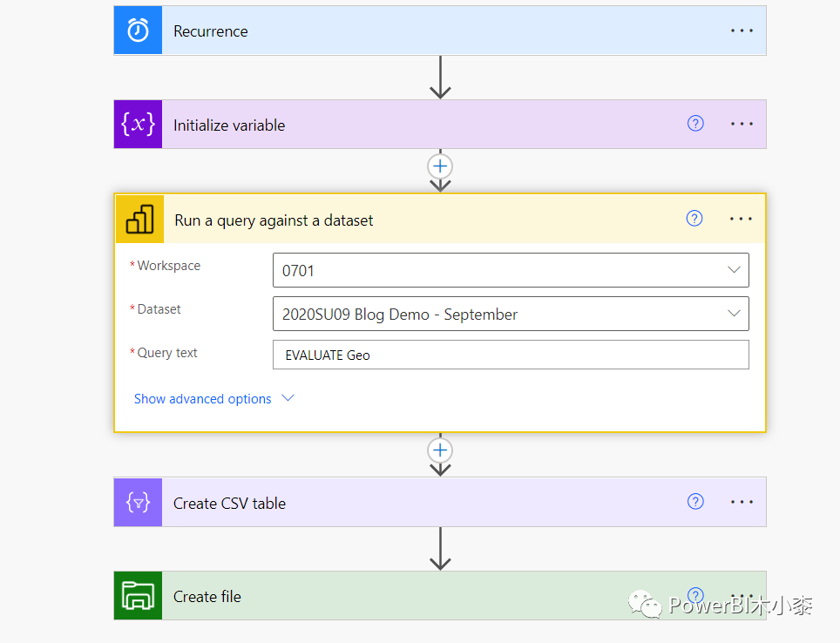
Task: Expand the Initialize variable step
Action: tap(440, 125)
